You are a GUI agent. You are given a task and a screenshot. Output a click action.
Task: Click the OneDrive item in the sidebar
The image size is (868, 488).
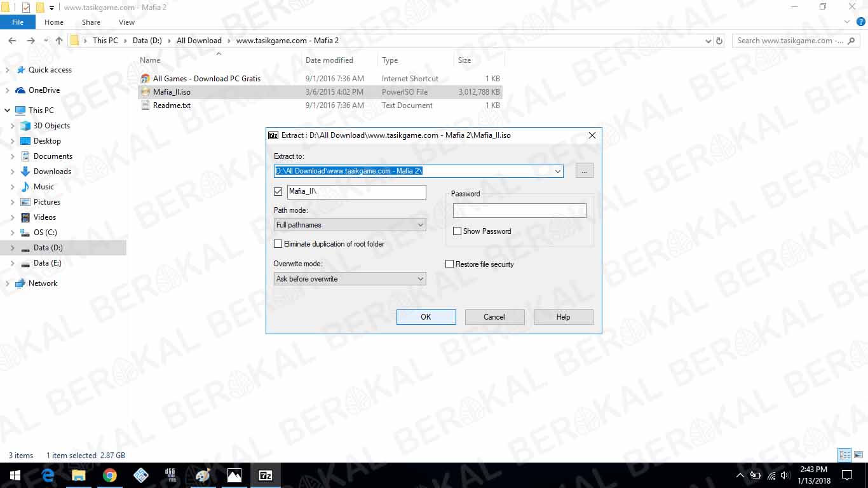pyautogui.click(x=46, y=90)
